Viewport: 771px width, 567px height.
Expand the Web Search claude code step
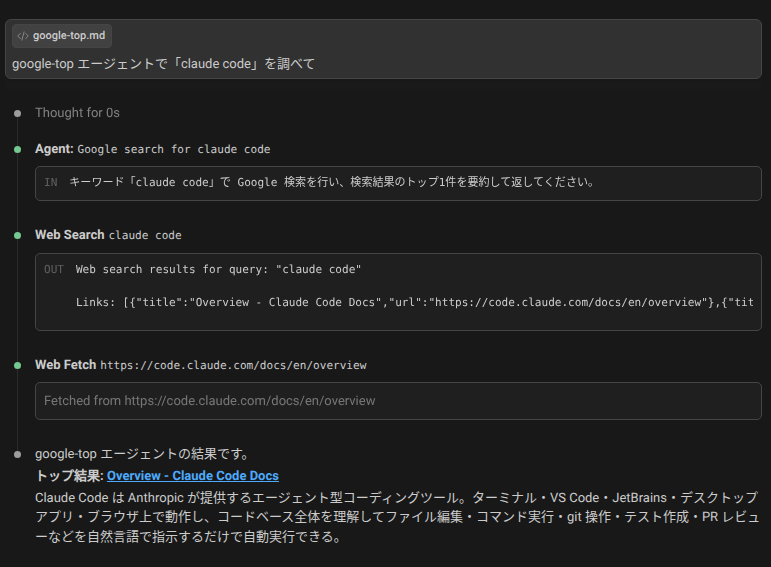[x=108, y=235]
